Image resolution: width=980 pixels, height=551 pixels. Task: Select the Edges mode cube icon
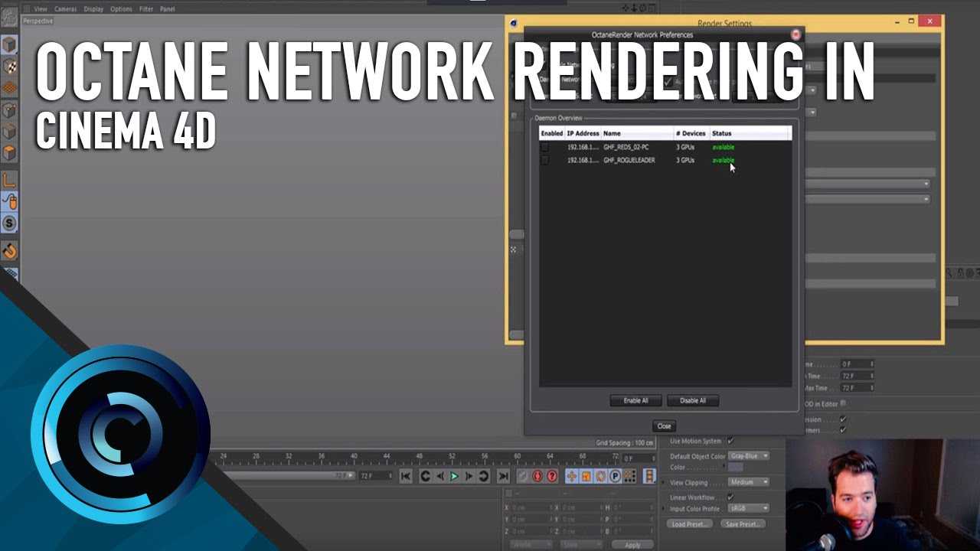[x=9, y=131]
